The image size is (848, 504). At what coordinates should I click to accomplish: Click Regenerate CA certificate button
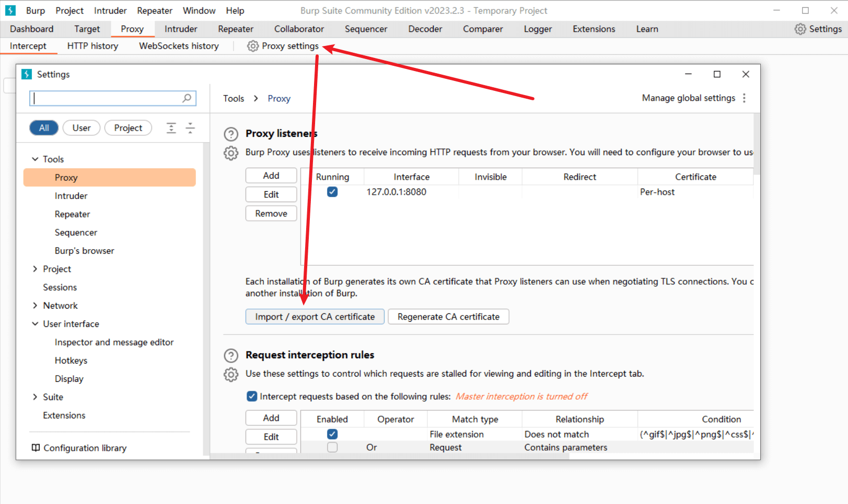pos(448,317)
